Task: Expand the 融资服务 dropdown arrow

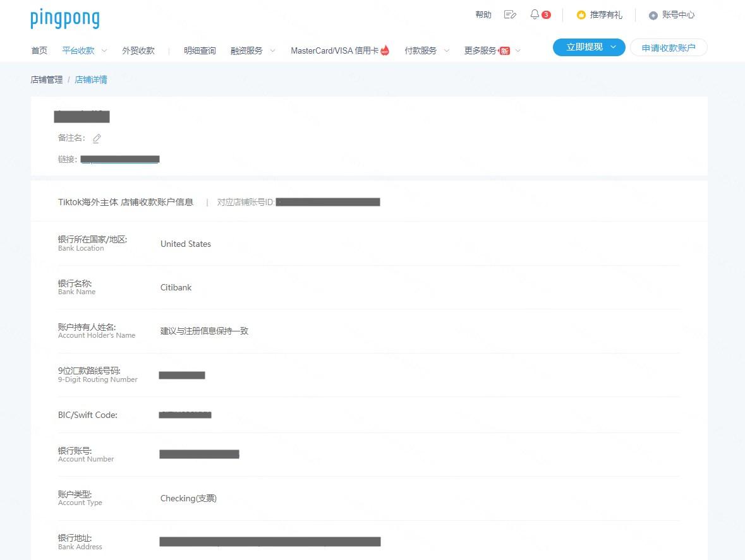Action: pos(272,51)
